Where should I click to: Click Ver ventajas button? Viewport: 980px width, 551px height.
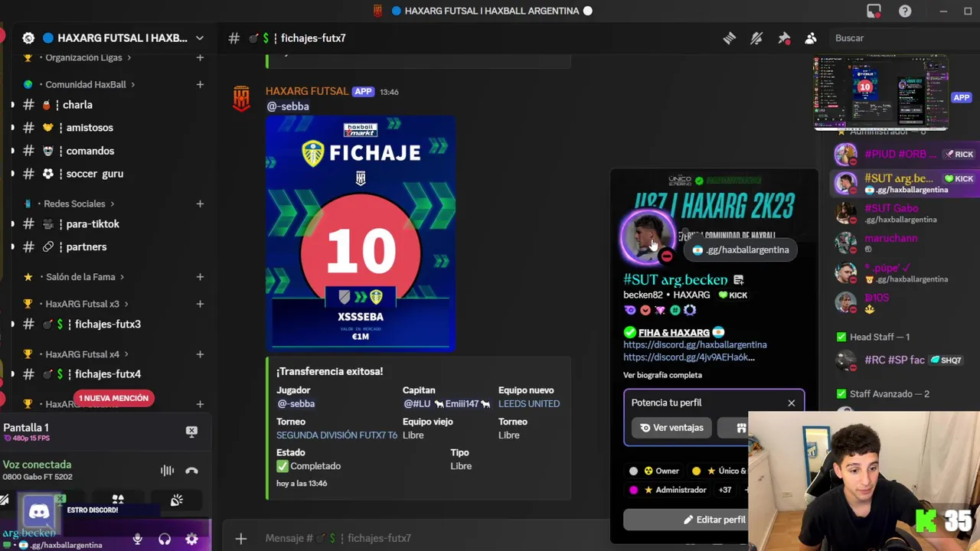pyautogui.click(x=671, y=428)
